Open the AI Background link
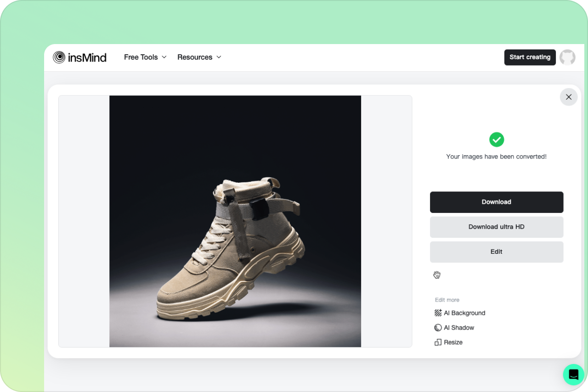588x392 pixels. (460, 313)
